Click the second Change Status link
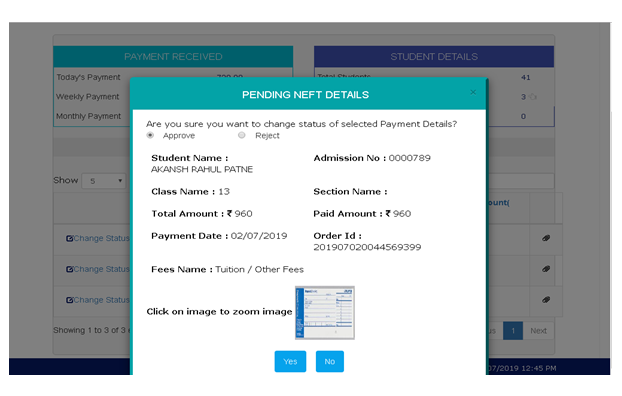622x396 pixels. [x=102, y=269]
